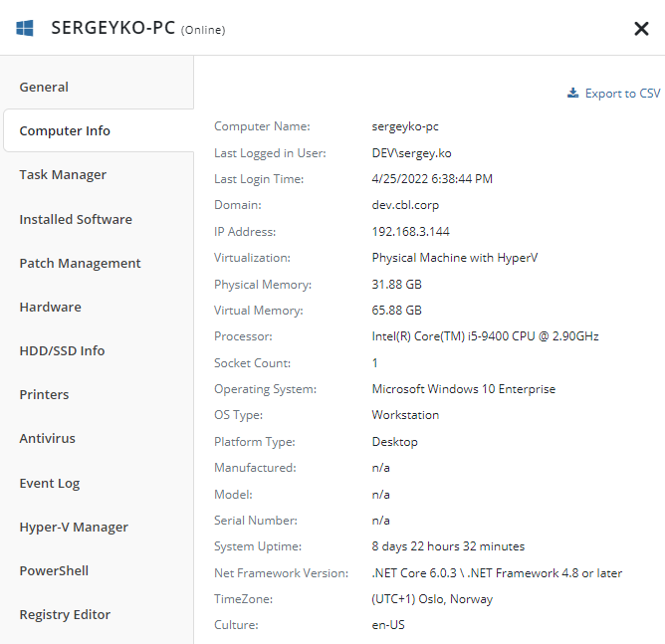Open the Event Log tab
The image size is (665, 644).
pos(98,483)
